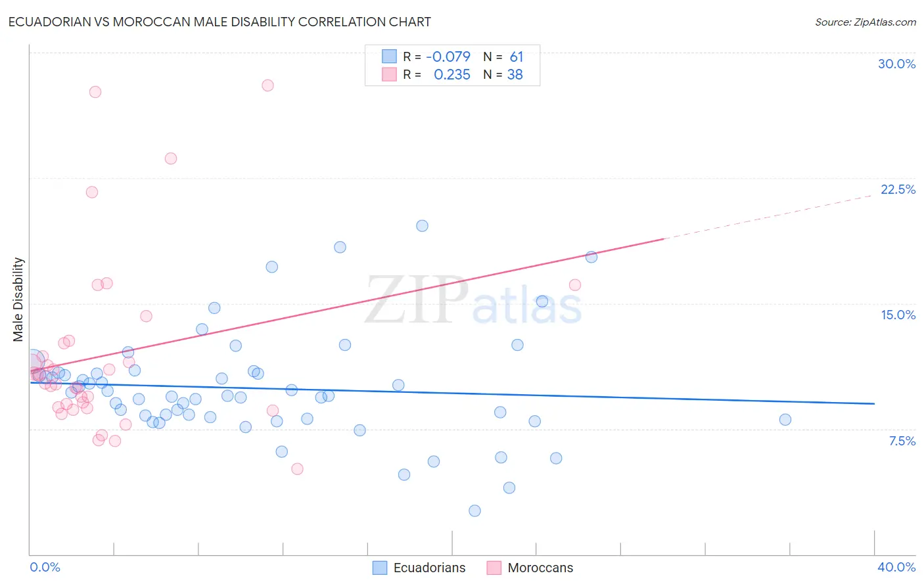Click the rightmost blue data point near 8%

(785, 420)
